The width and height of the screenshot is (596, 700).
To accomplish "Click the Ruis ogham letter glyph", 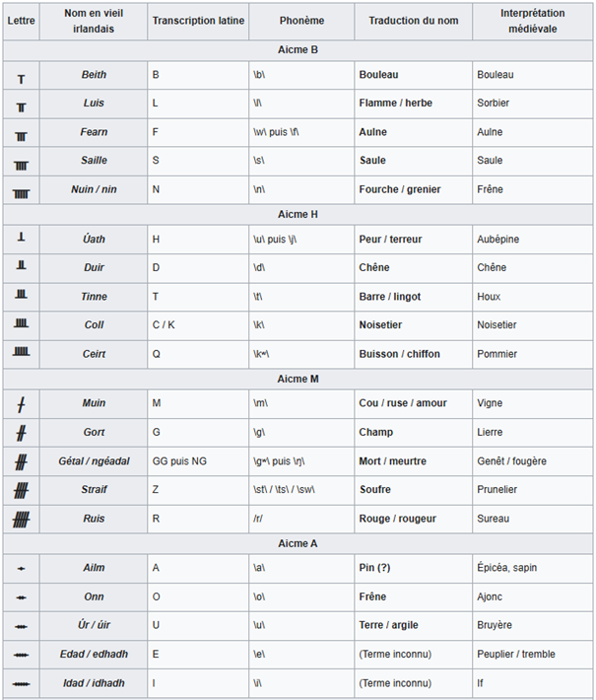I will pyautogui.click(x=22, y=519).
